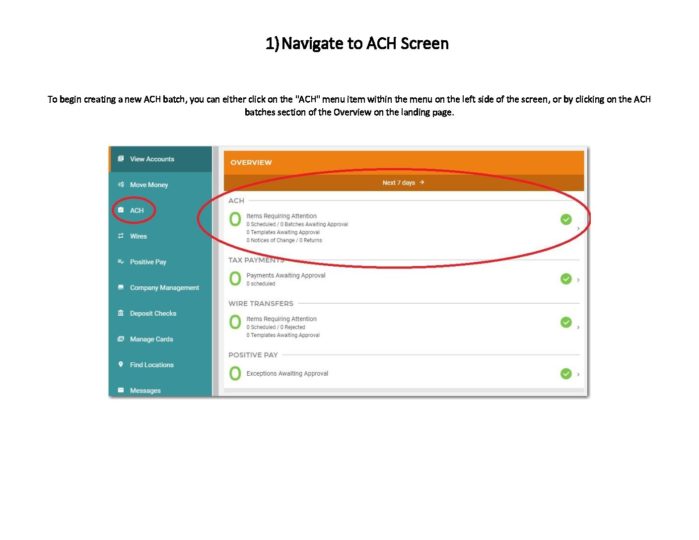699x540 pixels.
Task: Click the Positive Pay sidebar icon
Action: click(x=121, y=261)
